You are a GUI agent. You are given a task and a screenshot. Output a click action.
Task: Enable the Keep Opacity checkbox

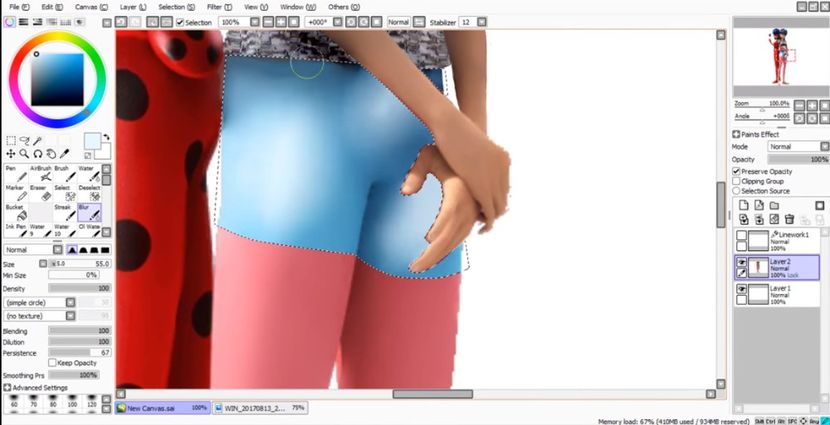point(54,363)
